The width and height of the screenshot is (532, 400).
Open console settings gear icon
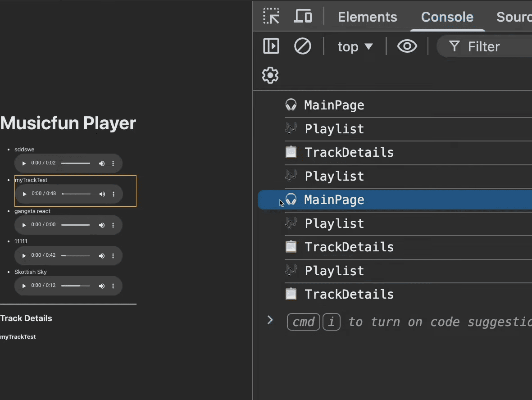click(270, 75)
